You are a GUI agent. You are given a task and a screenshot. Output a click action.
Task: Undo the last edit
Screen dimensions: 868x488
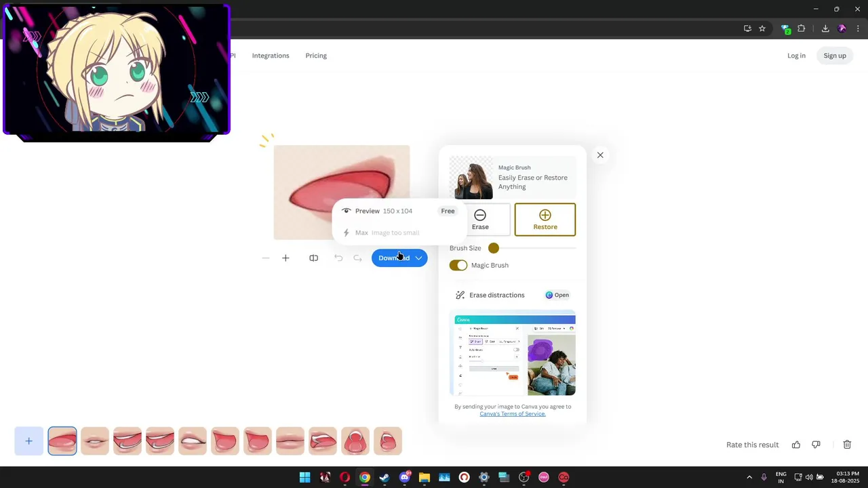tap(338, 258)
